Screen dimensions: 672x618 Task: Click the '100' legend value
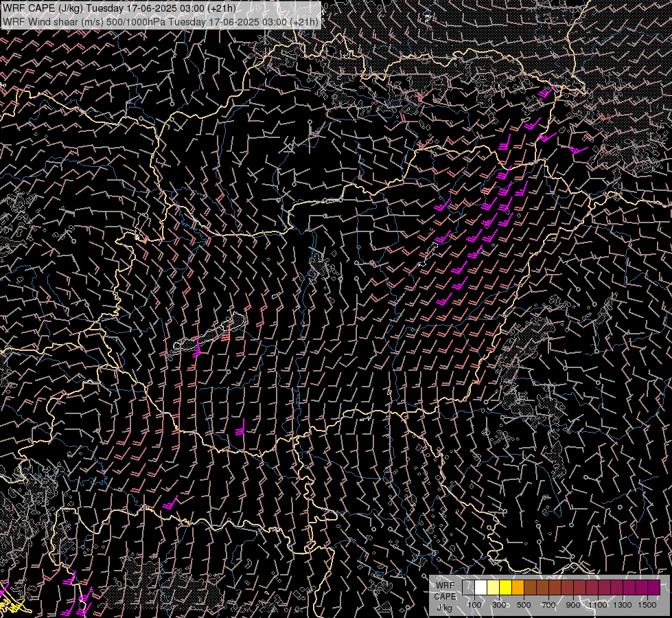[474, 605]
